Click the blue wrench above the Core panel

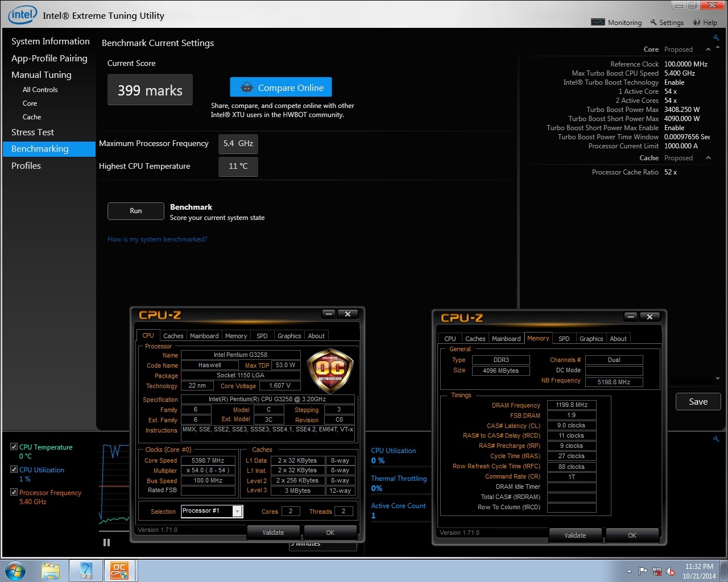click(x=716, y=38)
